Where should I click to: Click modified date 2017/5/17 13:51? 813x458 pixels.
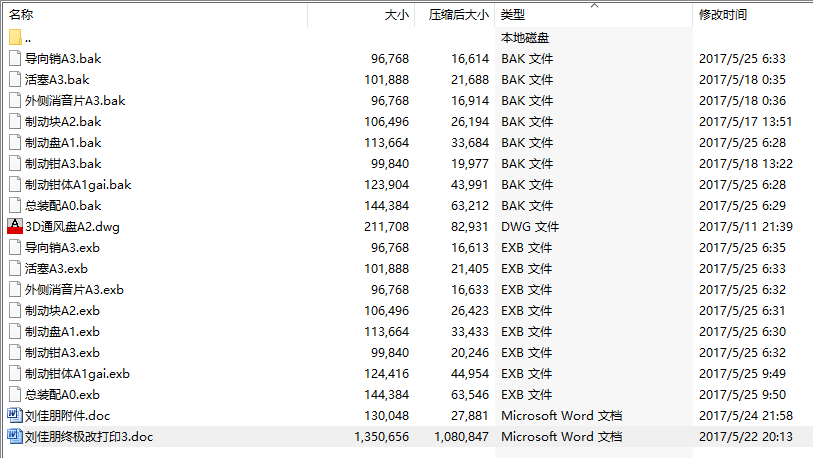point(746,121)
